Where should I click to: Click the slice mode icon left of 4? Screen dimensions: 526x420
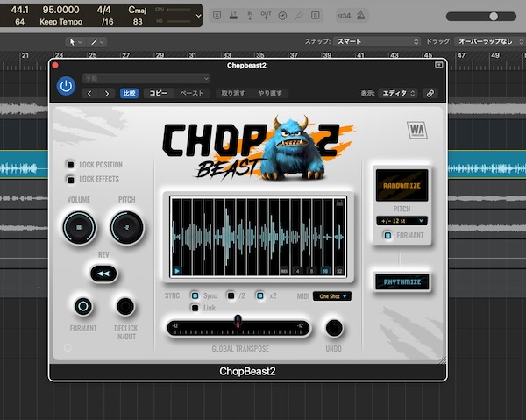click(x=284, y=271)
